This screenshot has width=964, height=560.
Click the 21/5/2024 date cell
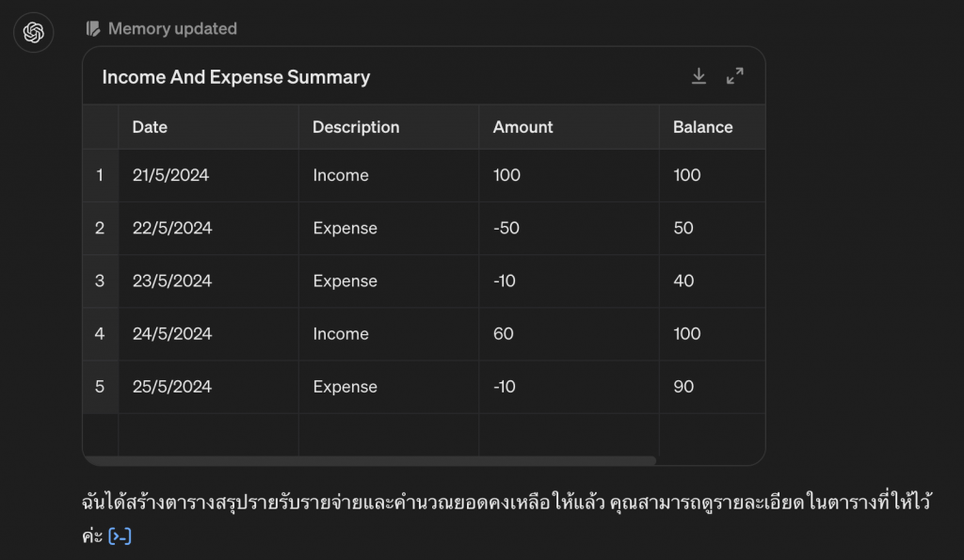tap(208, 175)
